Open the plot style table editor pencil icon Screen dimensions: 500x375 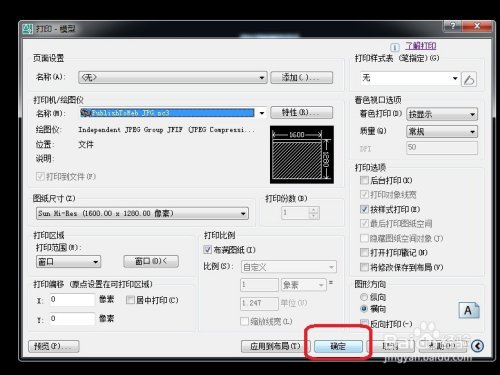coord(469,79)
